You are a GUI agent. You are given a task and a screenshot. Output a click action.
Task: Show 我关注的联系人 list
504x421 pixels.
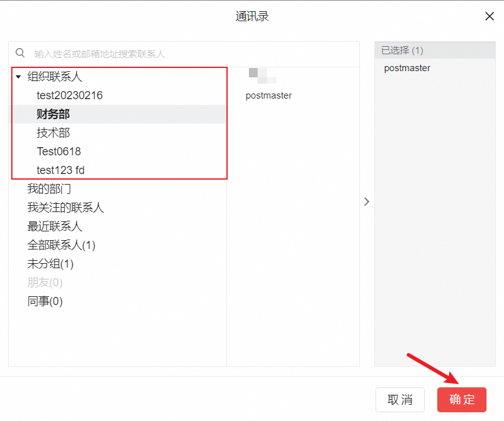click(65, 208)
